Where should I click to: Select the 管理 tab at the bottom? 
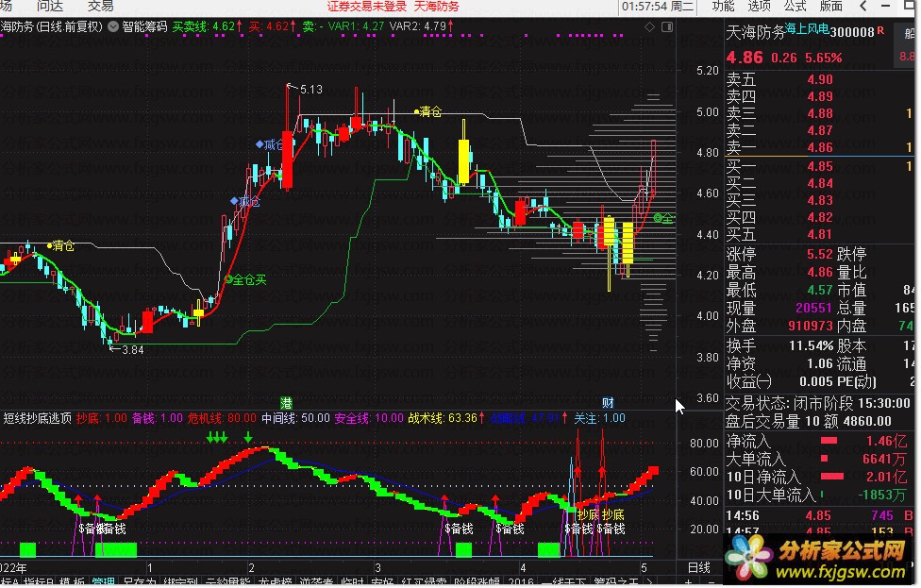click(104, 581)
